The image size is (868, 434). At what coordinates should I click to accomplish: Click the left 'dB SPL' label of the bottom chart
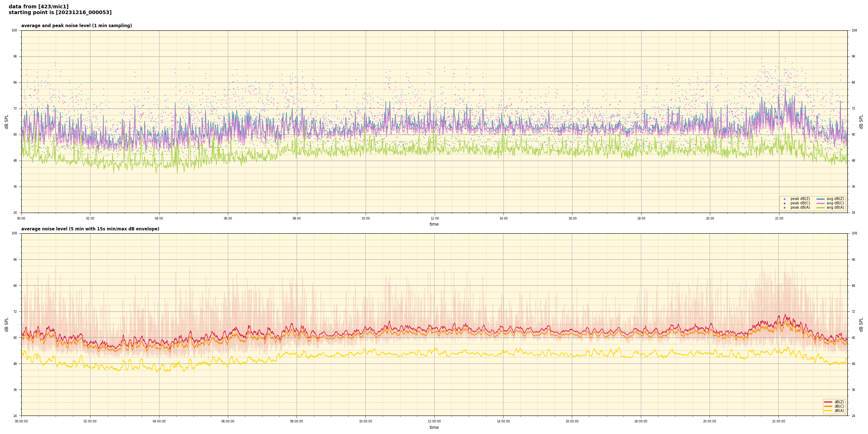pos(7,324)
